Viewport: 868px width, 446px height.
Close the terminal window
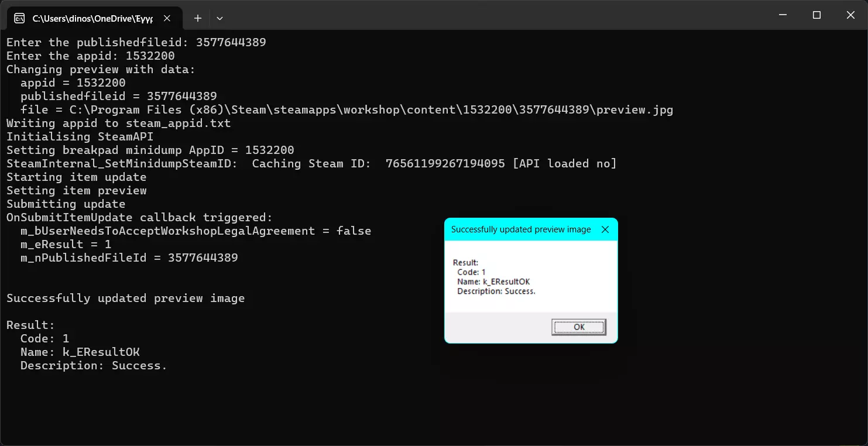point(850,15)
